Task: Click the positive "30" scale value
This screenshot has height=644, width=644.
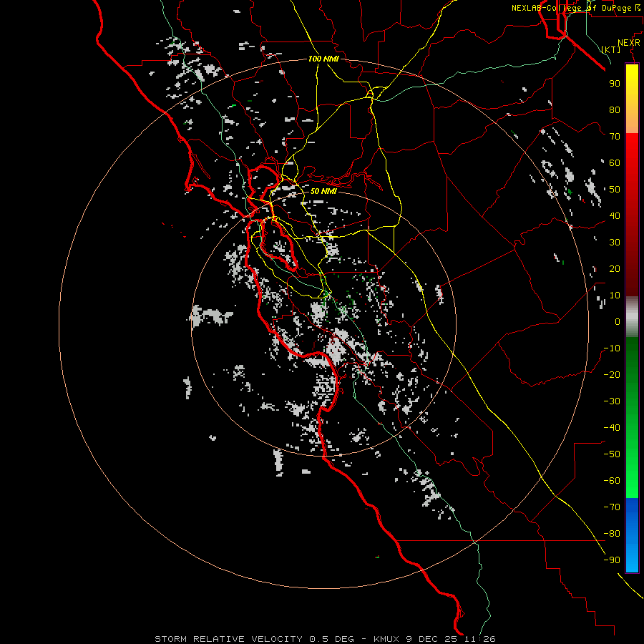Action: pyautogui.click(x=615, y=243)
